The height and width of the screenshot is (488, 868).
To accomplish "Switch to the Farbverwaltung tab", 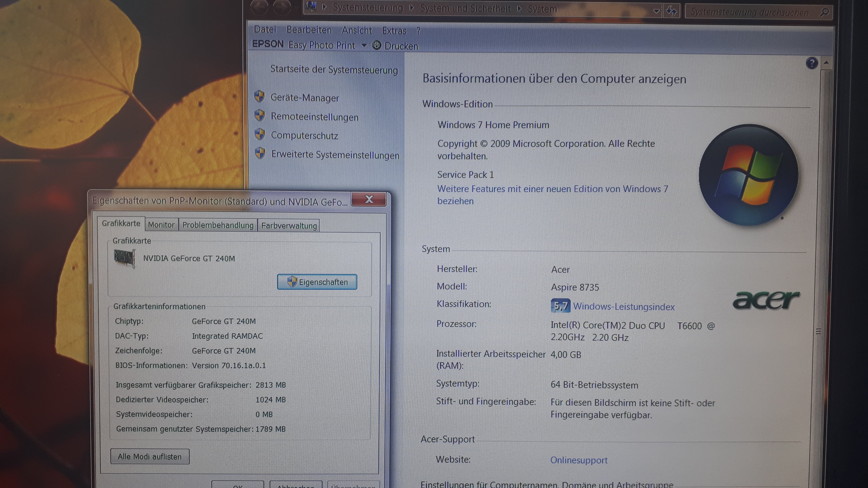I will coord(289,226).
